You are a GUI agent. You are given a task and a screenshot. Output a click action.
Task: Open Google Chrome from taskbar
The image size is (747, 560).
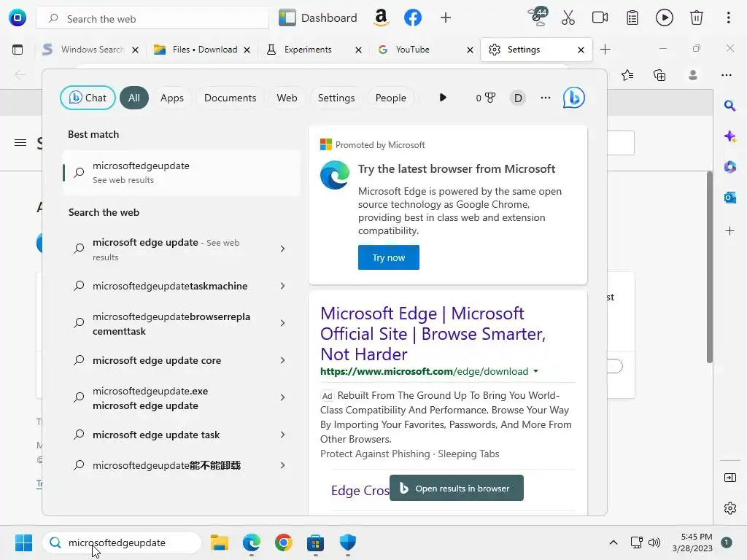[284, 542]
